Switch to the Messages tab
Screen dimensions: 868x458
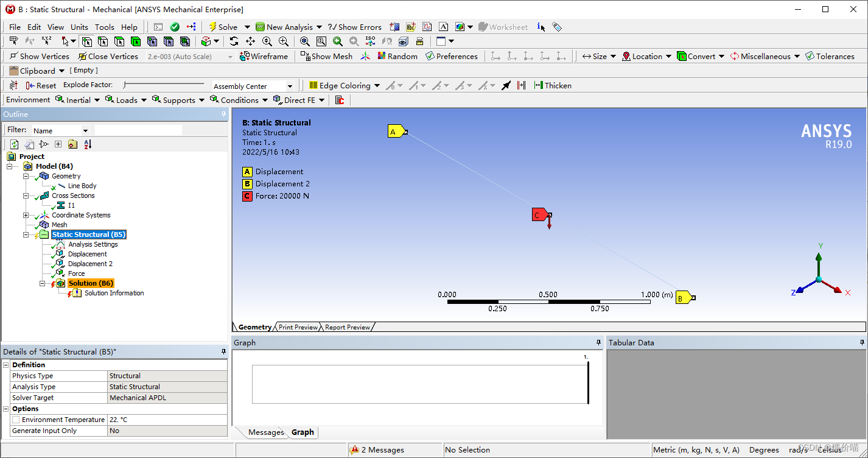click(x=266, y=432)
